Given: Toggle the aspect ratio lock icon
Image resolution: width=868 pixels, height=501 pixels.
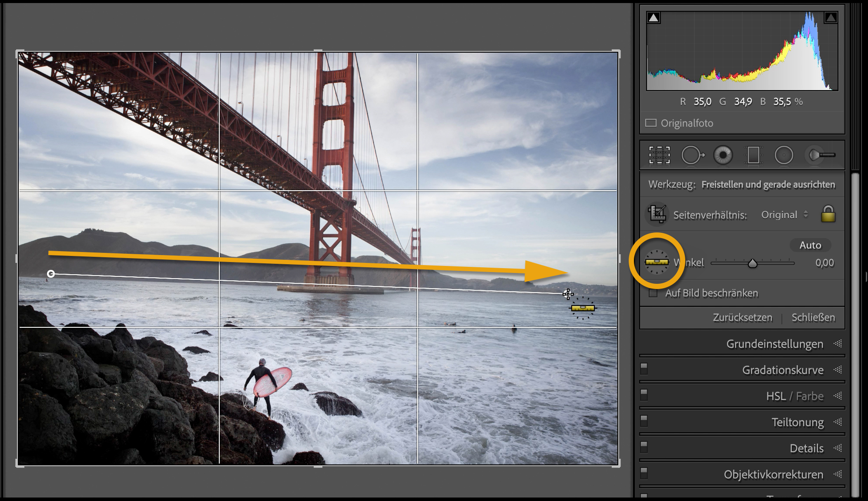Looking at the screenshot, I should click(x=828, y=214).
